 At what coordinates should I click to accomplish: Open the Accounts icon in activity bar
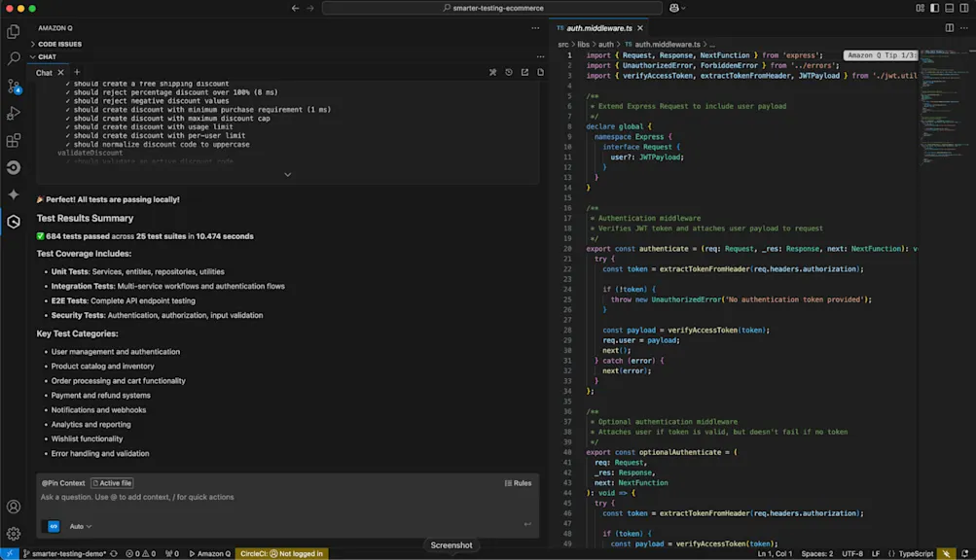14,507
